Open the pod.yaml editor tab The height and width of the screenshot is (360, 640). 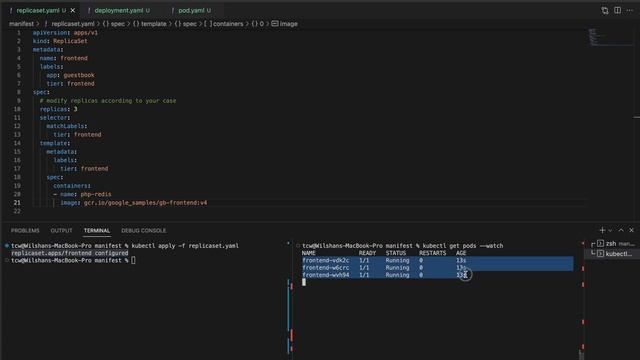[191, 10]
